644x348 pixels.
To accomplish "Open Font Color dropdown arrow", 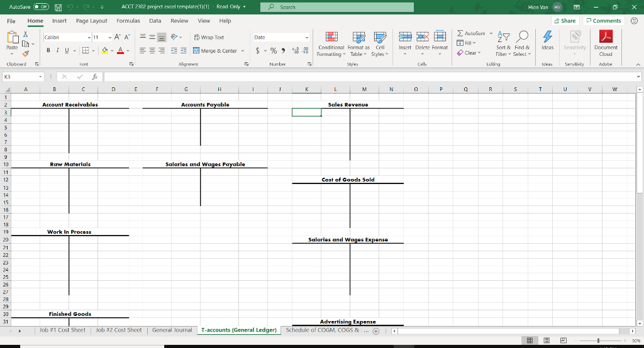I will [x=128, y=51].
